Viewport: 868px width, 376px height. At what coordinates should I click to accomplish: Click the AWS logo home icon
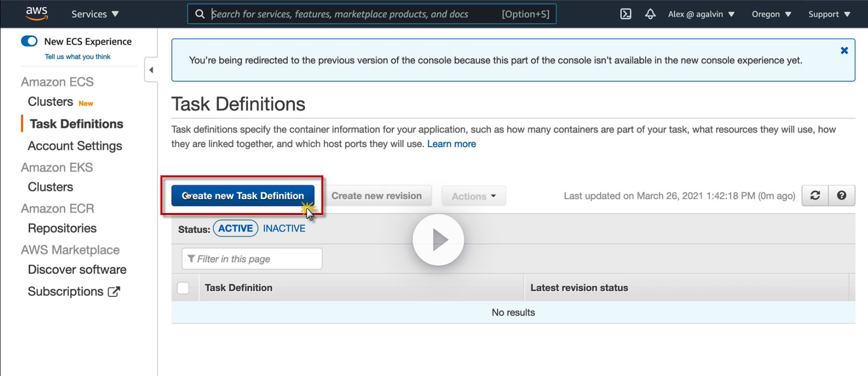click(37, 13)
